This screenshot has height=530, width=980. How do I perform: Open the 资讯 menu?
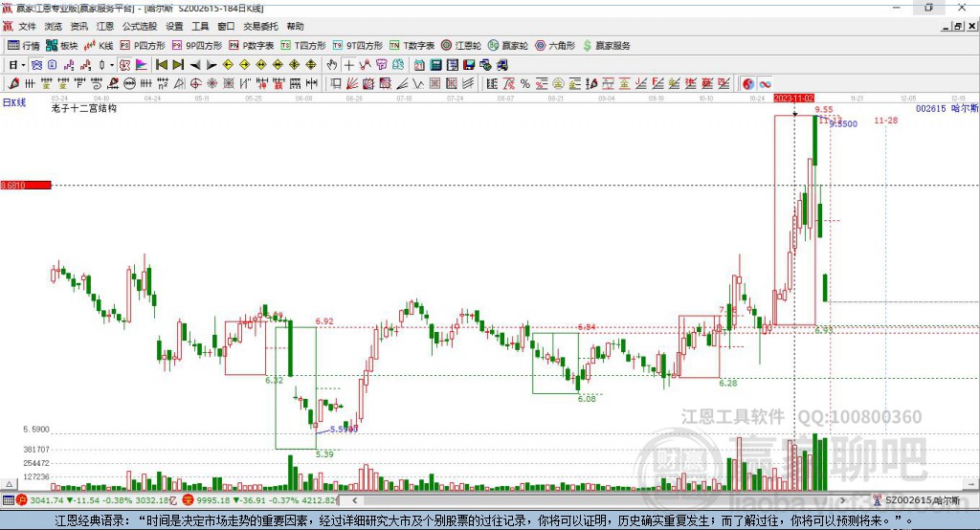78,26
